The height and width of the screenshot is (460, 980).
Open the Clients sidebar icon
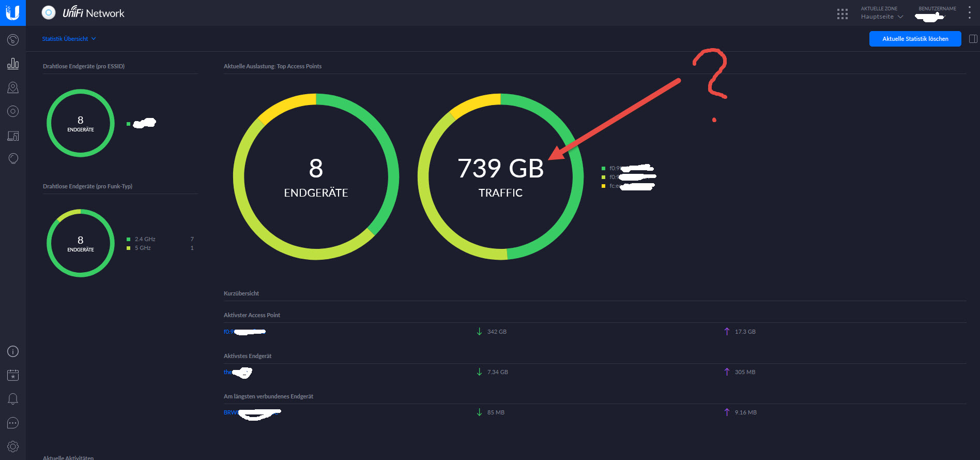point(13,136)
